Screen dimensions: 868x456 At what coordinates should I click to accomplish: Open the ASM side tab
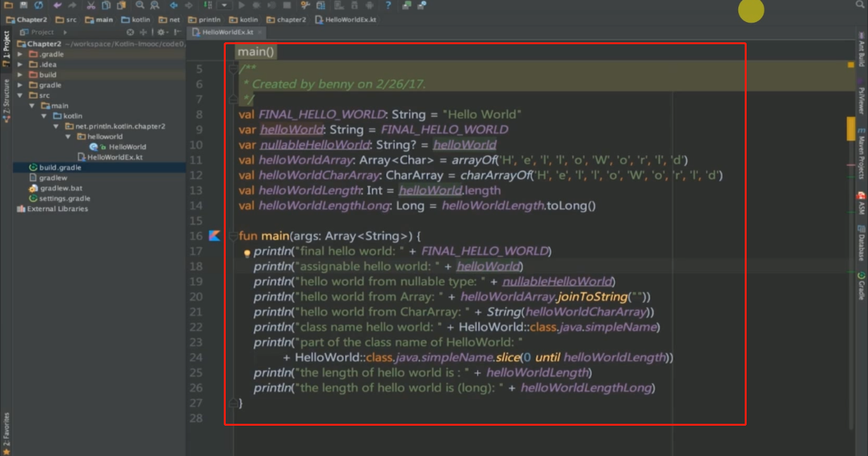coord(861,203)
